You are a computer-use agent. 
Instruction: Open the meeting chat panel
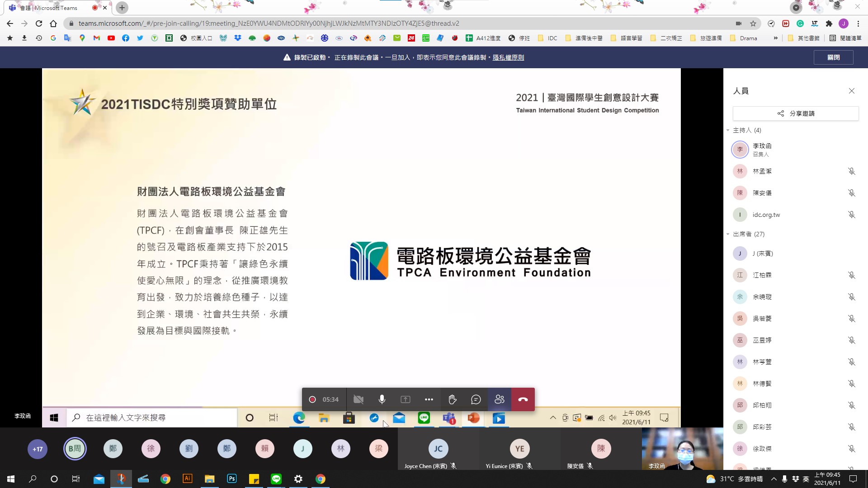click(x=475, y=399)
